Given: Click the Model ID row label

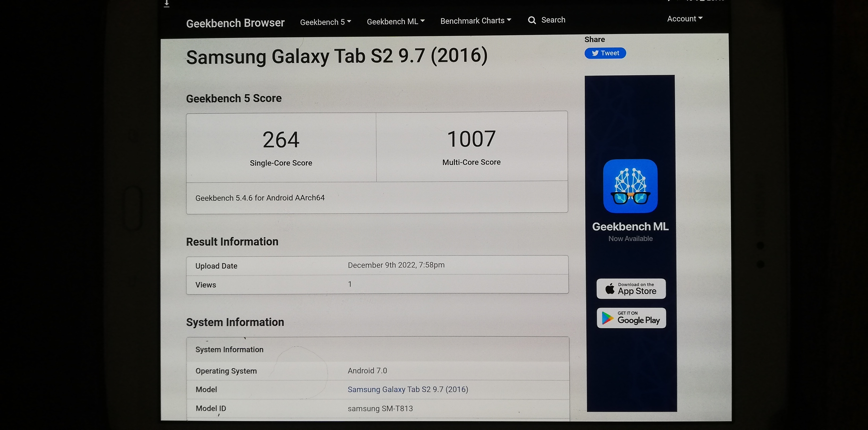Looking at the screenshot, I should point(211,408).
